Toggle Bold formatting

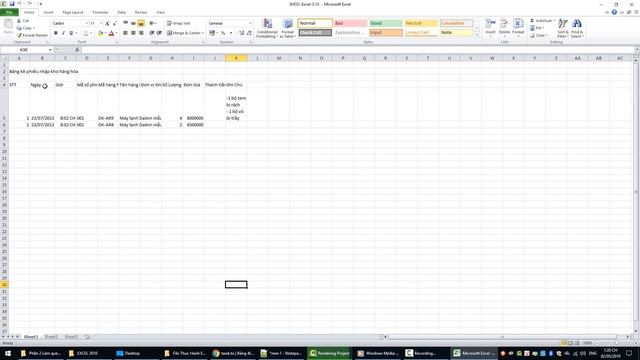56,33
